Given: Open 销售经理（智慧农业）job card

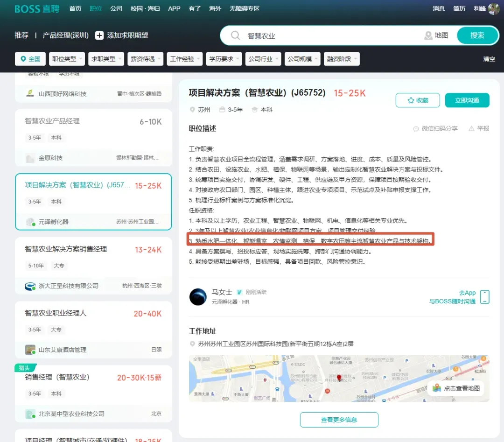Looking at the screenshot, I should 93,394.
